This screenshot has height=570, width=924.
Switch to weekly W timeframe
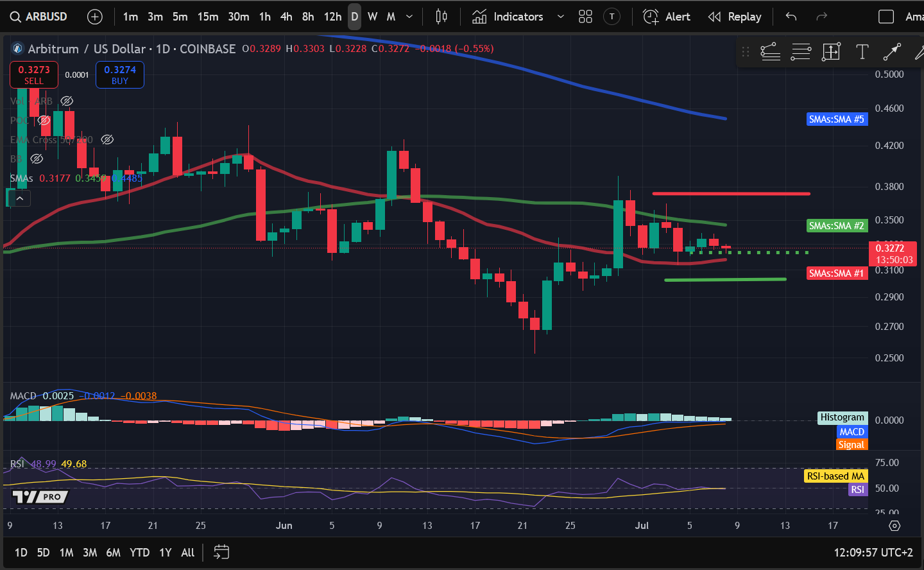tap(373, 17)
